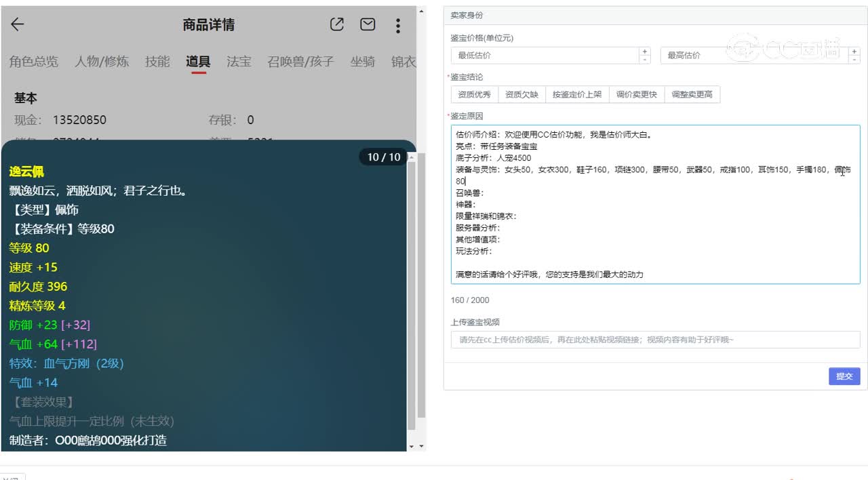Open the external share icon in the header
The width and height of the screenshot is (868, 480).
click(x=336, y=24)
